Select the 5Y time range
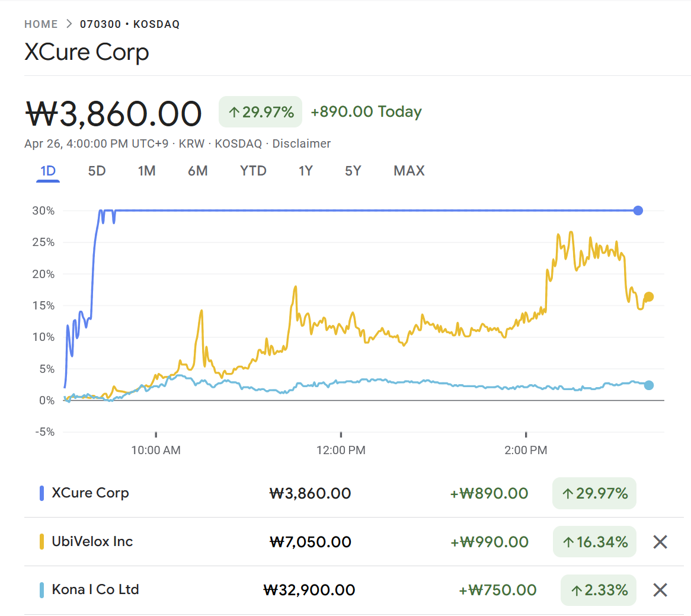 [353, 171]
